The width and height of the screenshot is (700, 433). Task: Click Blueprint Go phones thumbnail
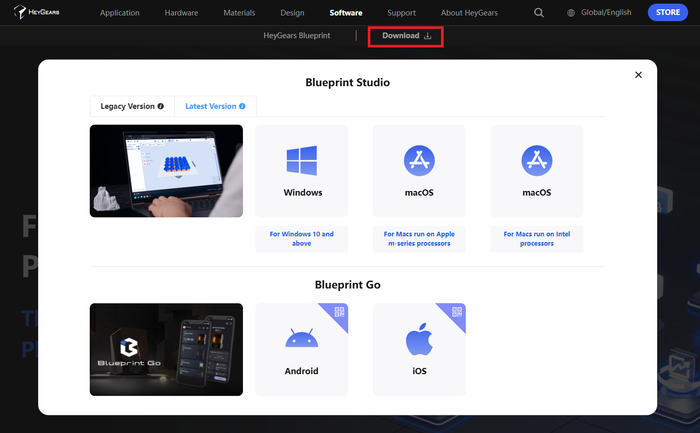pyautogui.click(x=167, y=350)
